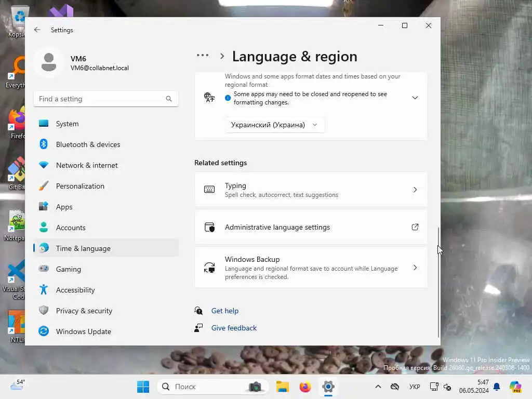The image size is (532, 399).
Task: Open Typing related settings
Action: click(x=311, y=190)
